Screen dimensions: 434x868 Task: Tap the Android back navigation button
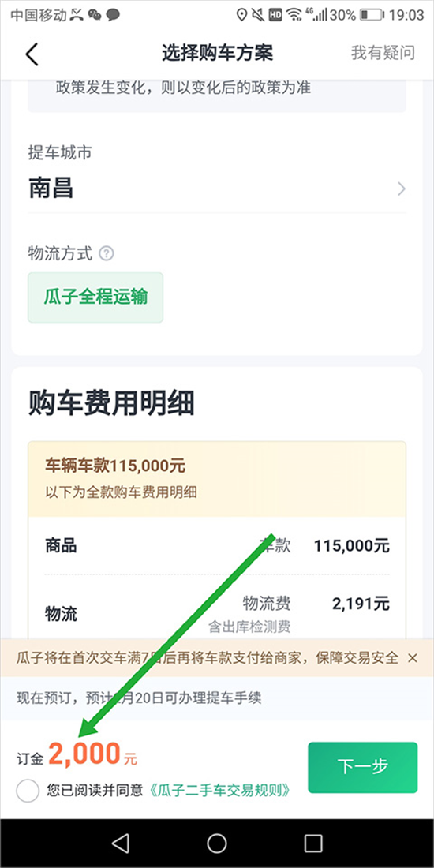(x=120, y=843)
